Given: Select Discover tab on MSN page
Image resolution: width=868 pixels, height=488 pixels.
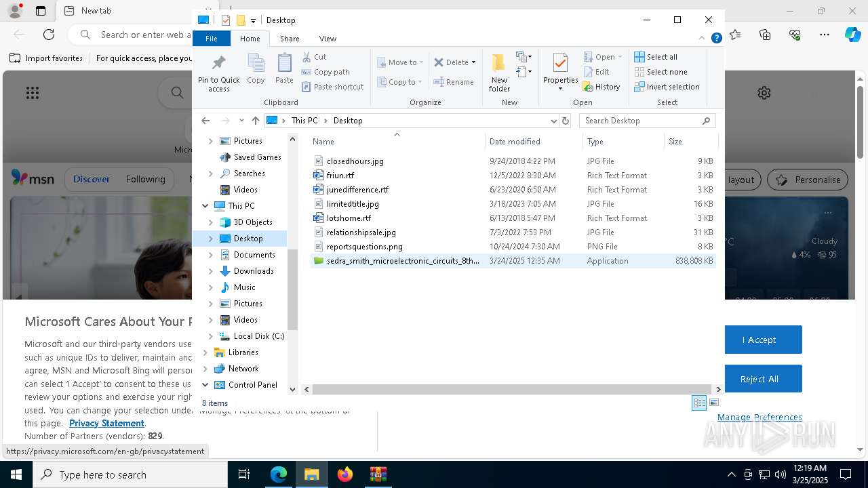Looking at the screenshot, I should 92,179.
